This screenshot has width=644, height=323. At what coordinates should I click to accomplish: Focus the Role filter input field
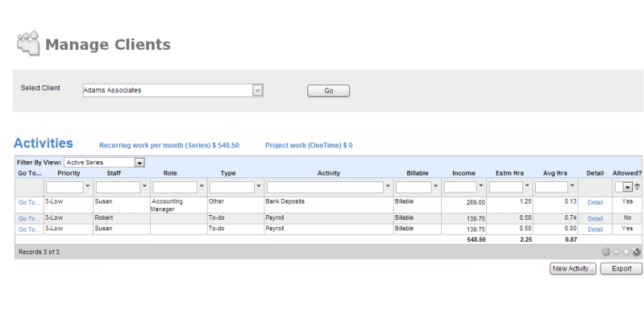pos(175,187)
